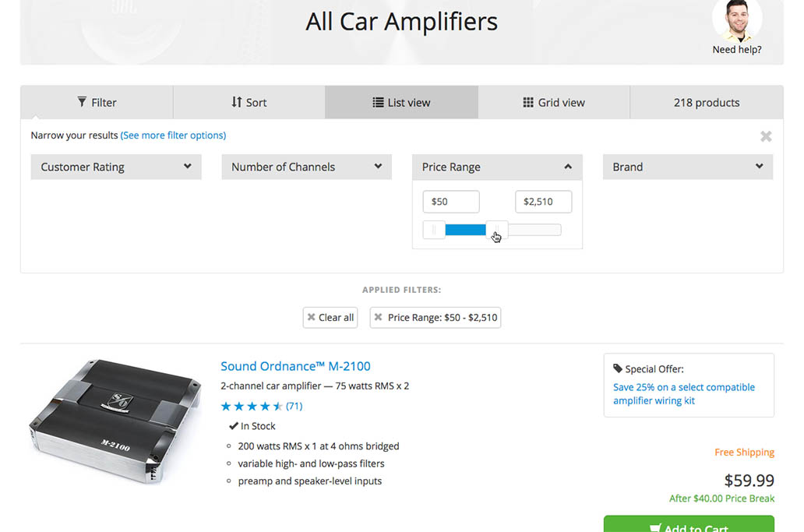Select the Sort tab

pos(249,102)
